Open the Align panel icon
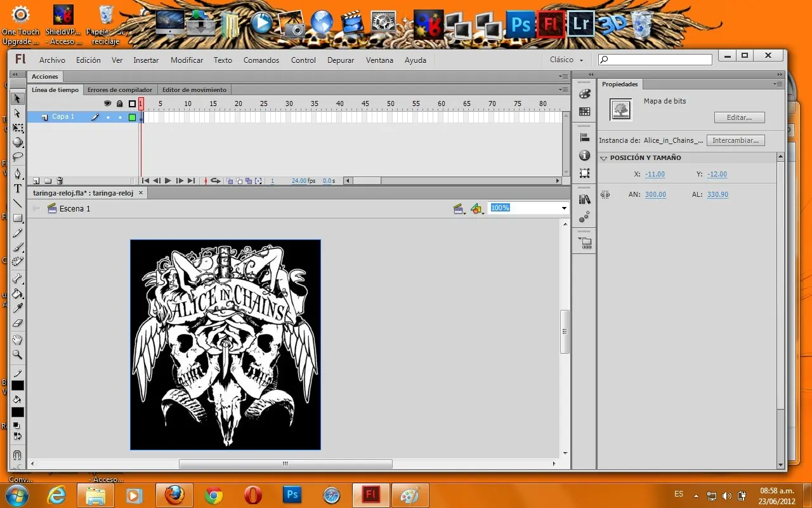812x508 pixels. pos(584,138)
